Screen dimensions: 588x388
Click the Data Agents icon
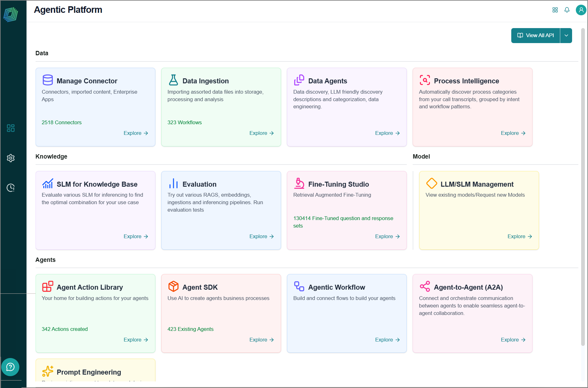pos(299,80)
